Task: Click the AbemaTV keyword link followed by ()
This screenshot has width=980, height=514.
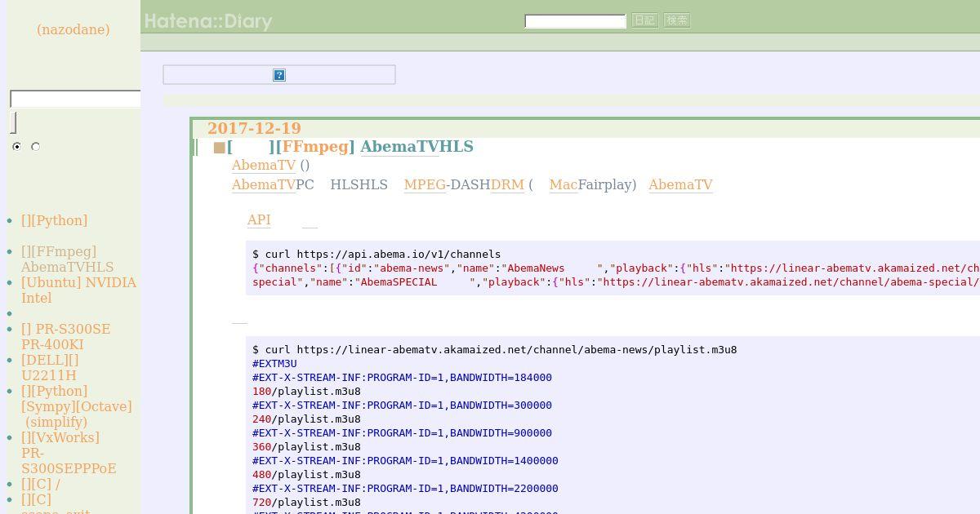Action: (x=264, y=166)
